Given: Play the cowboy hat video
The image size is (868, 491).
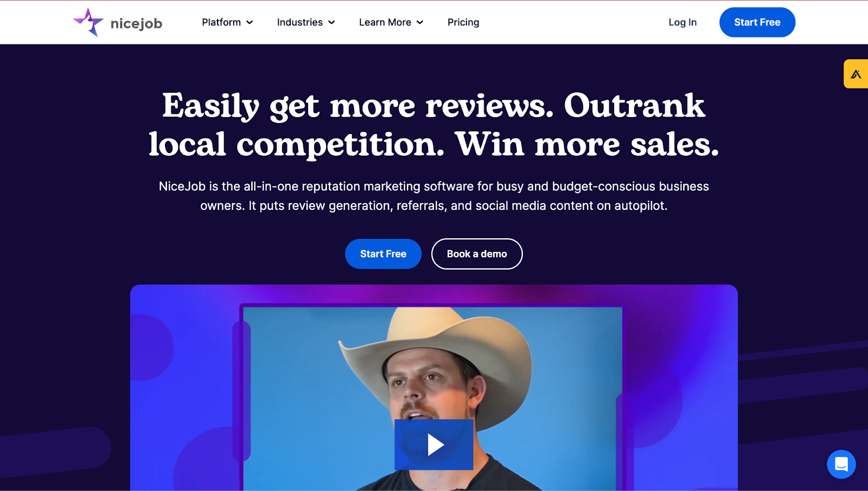Looking at the screenshot, I should (434, 444).
